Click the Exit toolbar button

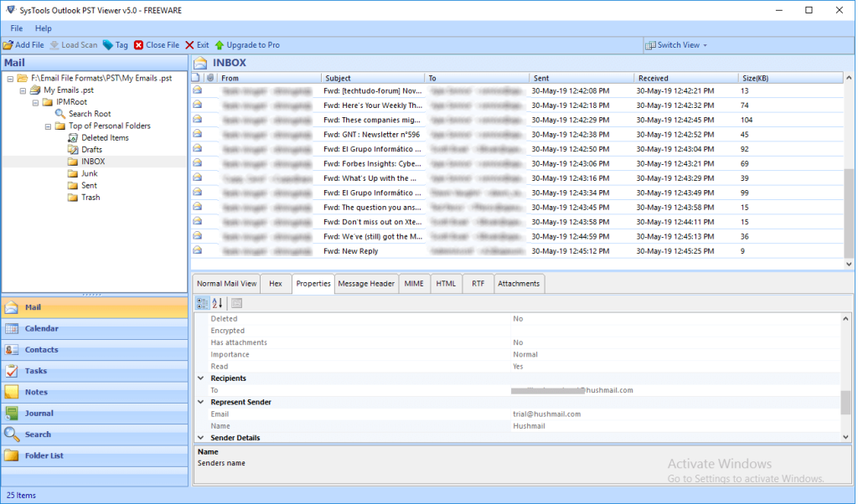pyautogui.click(x=197, y=45)
